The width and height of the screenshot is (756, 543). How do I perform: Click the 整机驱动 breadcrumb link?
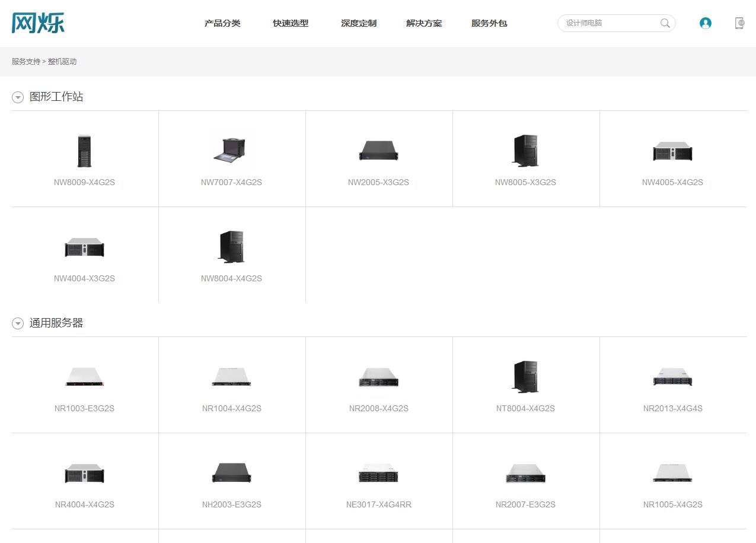click(62, 62)
